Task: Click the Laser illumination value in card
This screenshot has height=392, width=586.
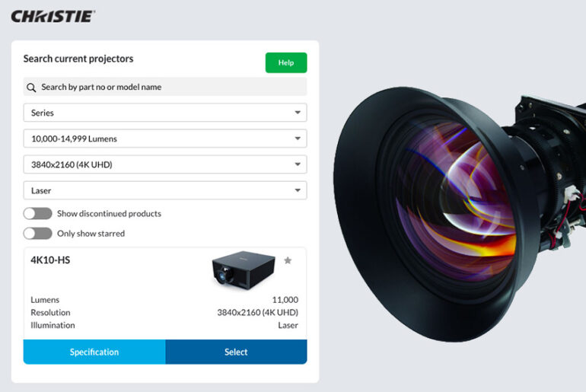Action: [288, 325]
